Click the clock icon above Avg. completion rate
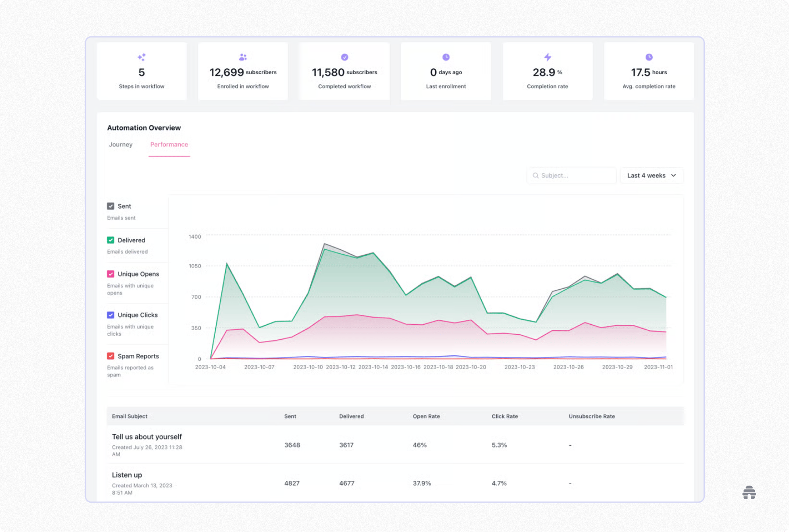 coord(649,57)
